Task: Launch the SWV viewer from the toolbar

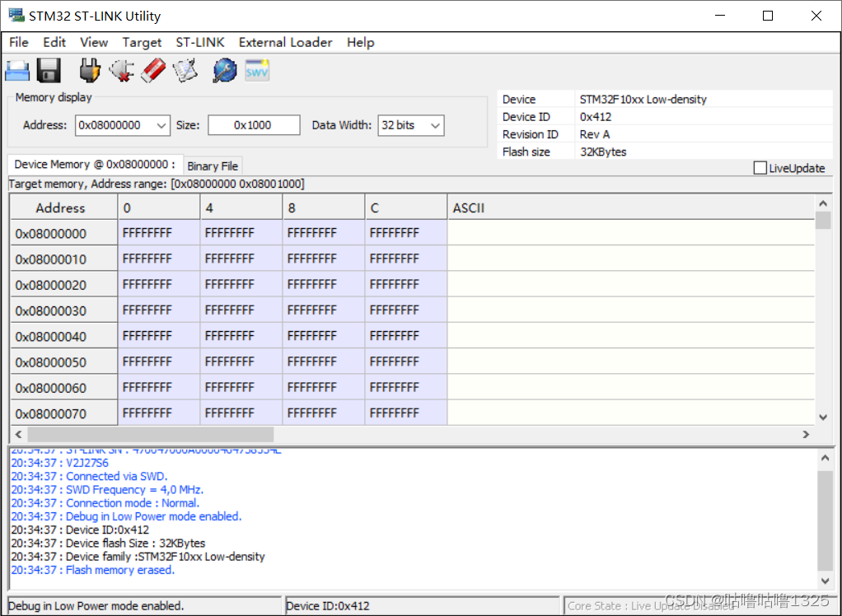Action: (255, 71)
